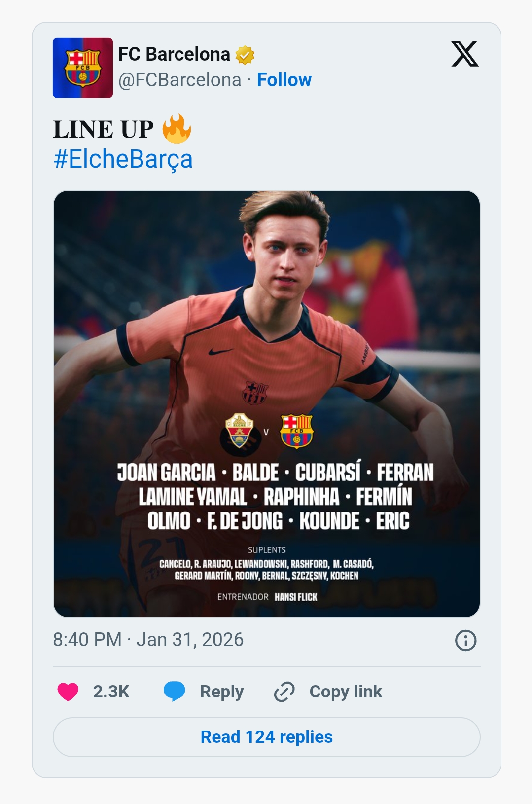The image size is (532, 804).
Task: Open the #ElcheBarça hashtag
Action: coord(123,159)
